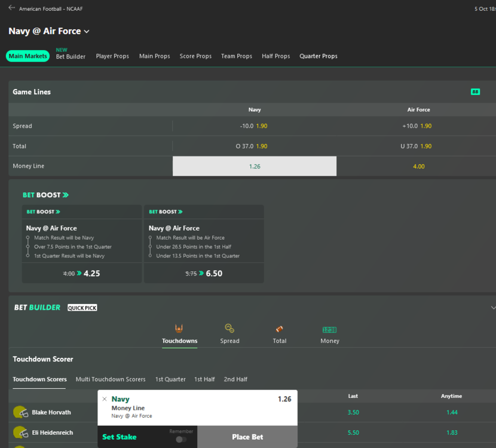Click Set Stake in the bet slip

coord(120,437)
